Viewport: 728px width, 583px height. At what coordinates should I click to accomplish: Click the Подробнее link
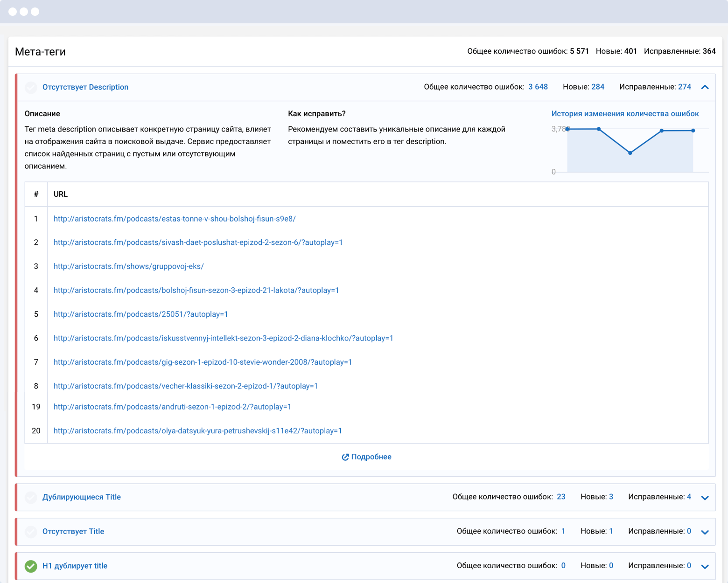click(371, 457)
